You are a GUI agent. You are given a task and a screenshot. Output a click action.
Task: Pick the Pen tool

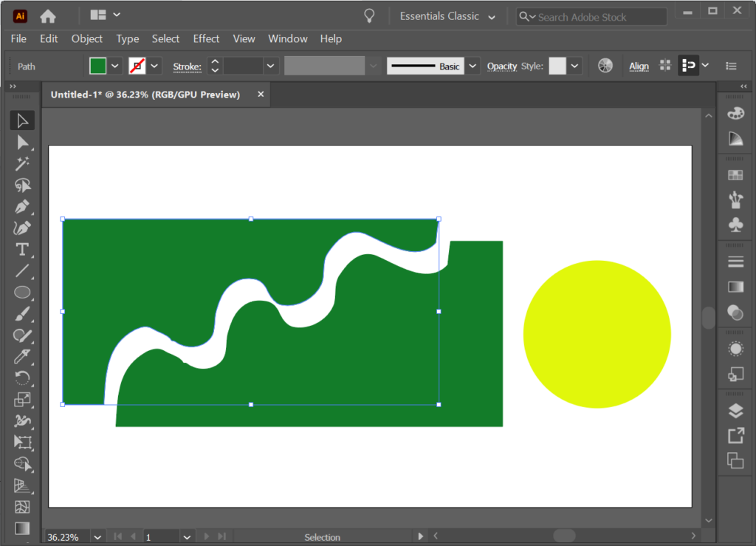coord(21,208)
